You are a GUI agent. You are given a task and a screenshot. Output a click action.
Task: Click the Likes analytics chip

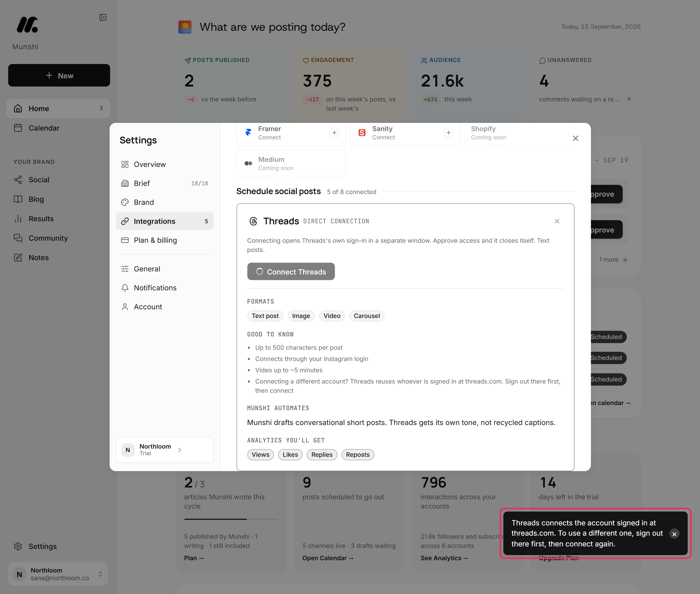(x=290, y=455)
